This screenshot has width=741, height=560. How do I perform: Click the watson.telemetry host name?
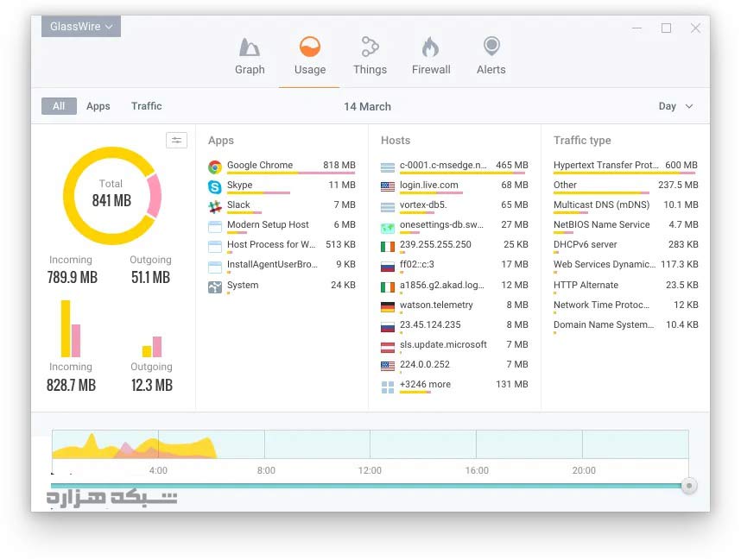click(436, 305)
